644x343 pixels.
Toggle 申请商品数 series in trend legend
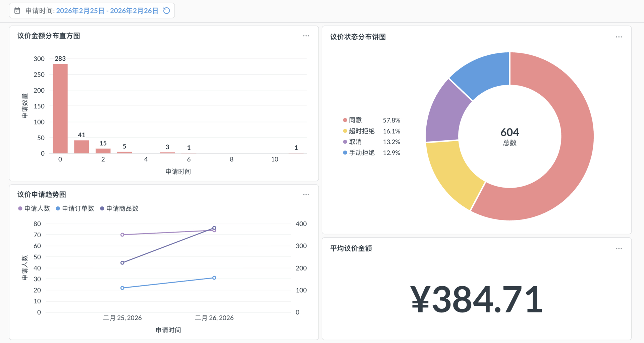point(119,208)
